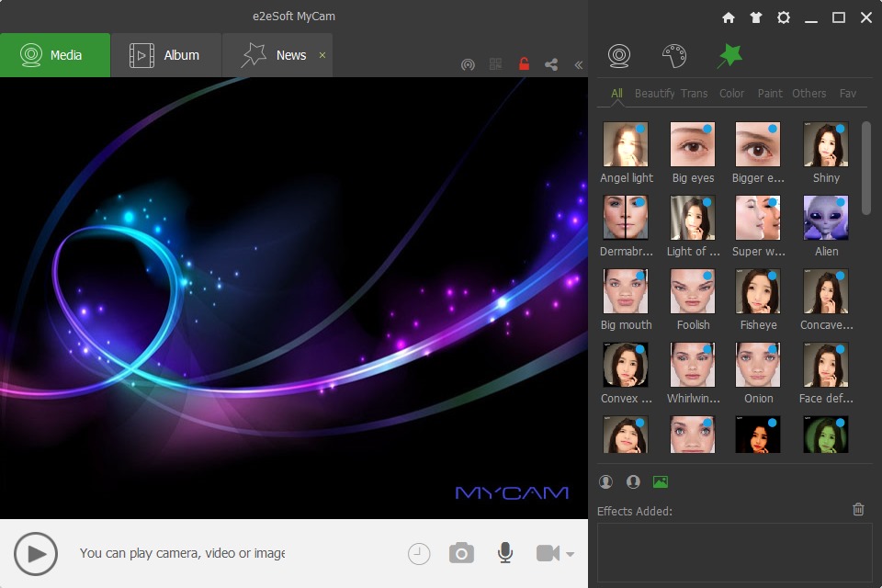This screenshot has height=588, width=882.
Task: Click the snapshot camera icon
Action: pyautogui.click(x=461, y=553)
